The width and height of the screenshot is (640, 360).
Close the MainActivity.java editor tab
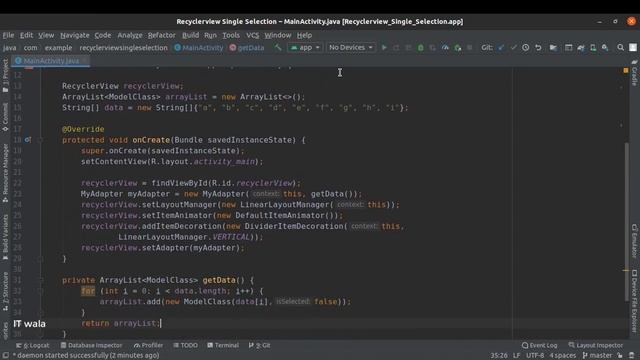pyautogui.click(x=84, y=61)
